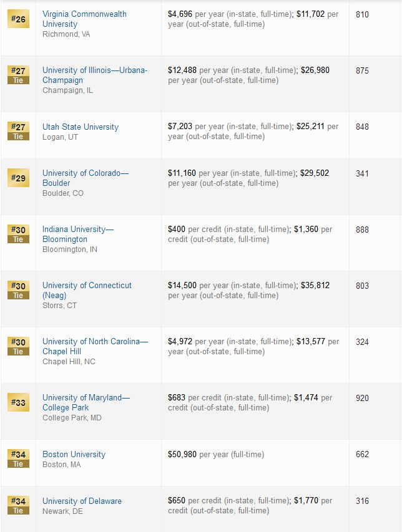402x532 pixels.
Task: Click the #33 rank badge
Action: pos(18,402)
